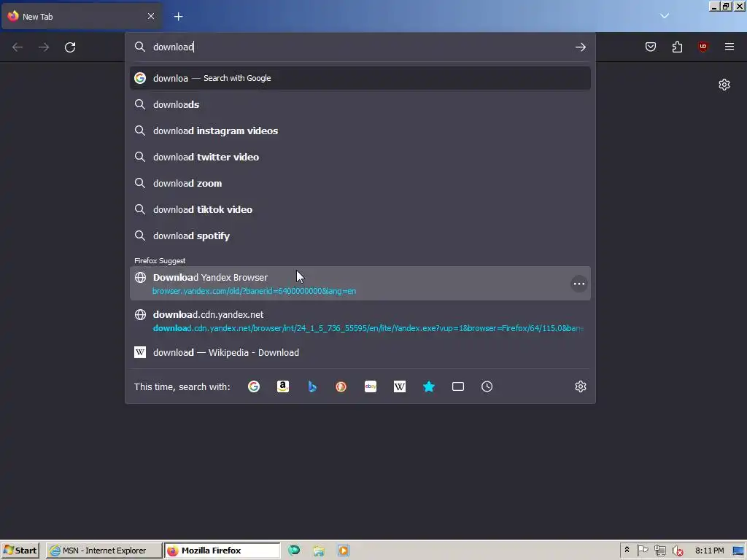Open the media player quick launch icon
The height and width of the screenshot is (560, 747).
[344, 551]
